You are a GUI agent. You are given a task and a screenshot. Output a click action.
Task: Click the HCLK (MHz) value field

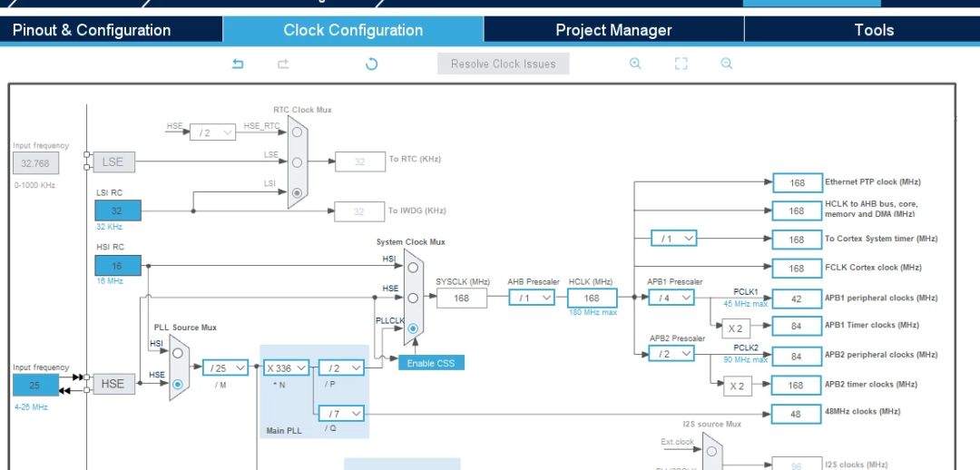point(592,298)
